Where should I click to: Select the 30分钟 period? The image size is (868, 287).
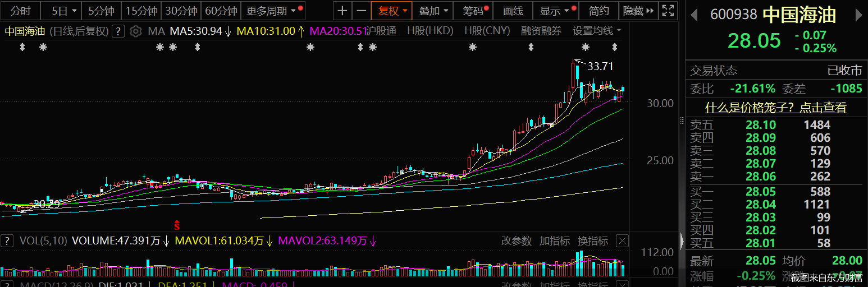[181, 11]
